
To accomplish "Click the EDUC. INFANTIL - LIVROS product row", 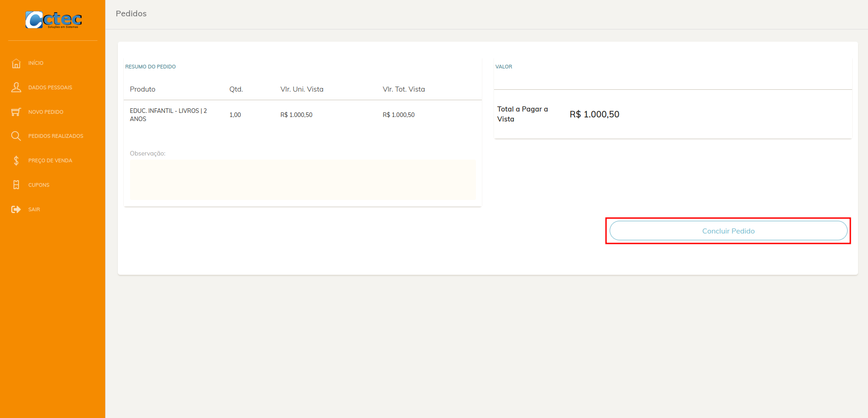I will [303, 115].
